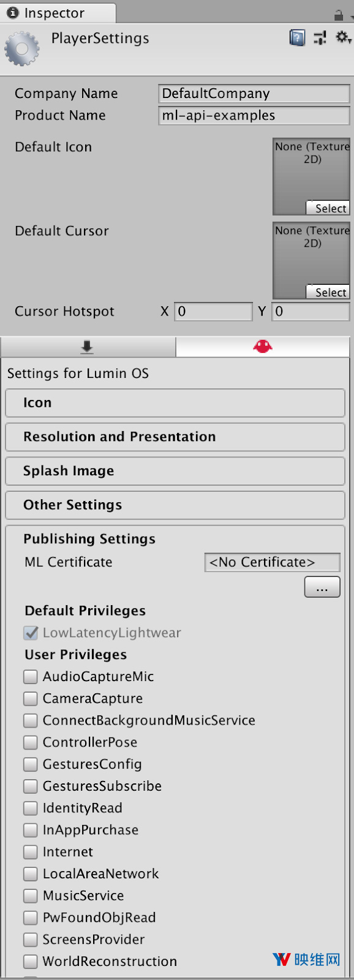Switch to standalone download-arrow platform tab

click(88, 347)
